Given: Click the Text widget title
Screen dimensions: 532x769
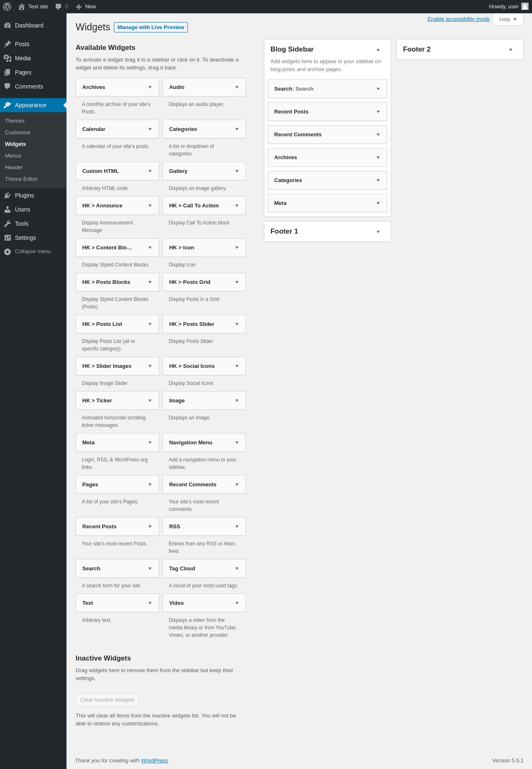Looking at the screenshot, I should [x=88, y=603].
